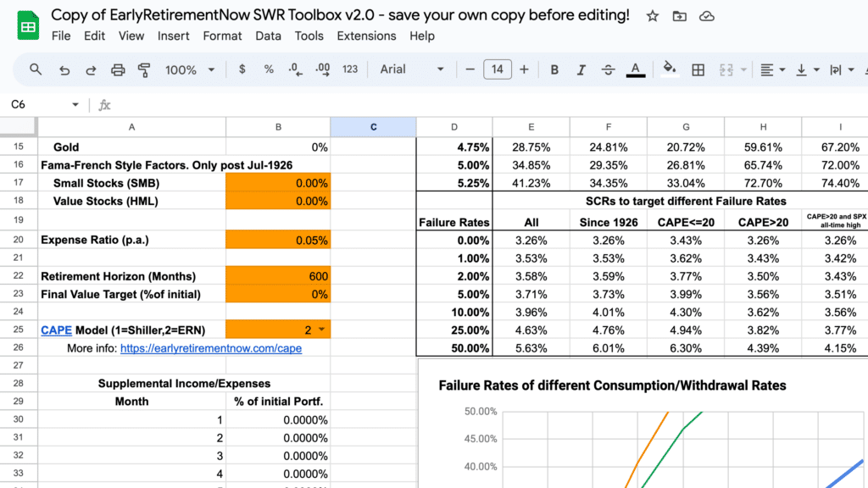Decrease decimal places
The image size is (868, 488).
[296, 69]
